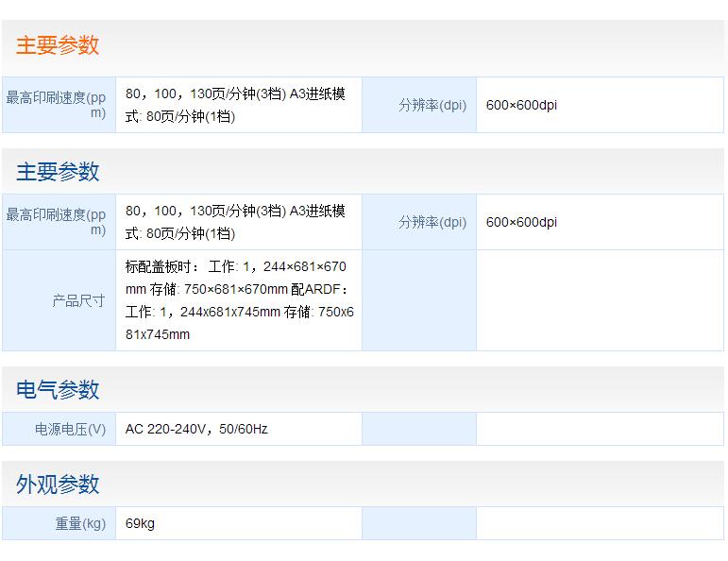Click the orange 主要参数 heading at top
The width and height of the screenshot is (728, 561).
(x=58, y=46)
